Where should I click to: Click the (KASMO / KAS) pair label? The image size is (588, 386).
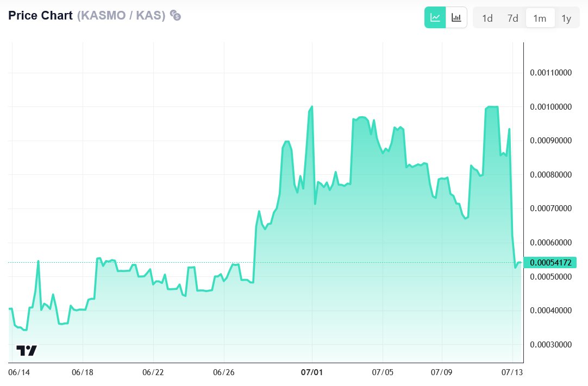(121, 15)
